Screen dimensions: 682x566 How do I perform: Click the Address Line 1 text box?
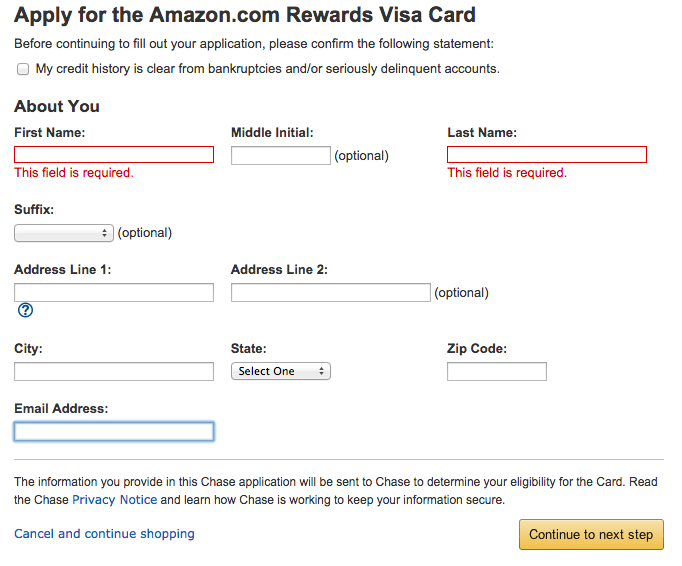coord(114,292)
